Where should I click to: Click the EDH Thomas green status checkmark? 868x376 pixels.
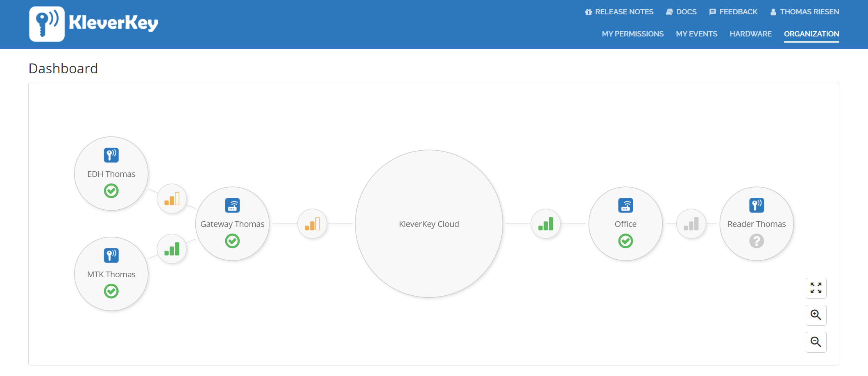point(111,191)
